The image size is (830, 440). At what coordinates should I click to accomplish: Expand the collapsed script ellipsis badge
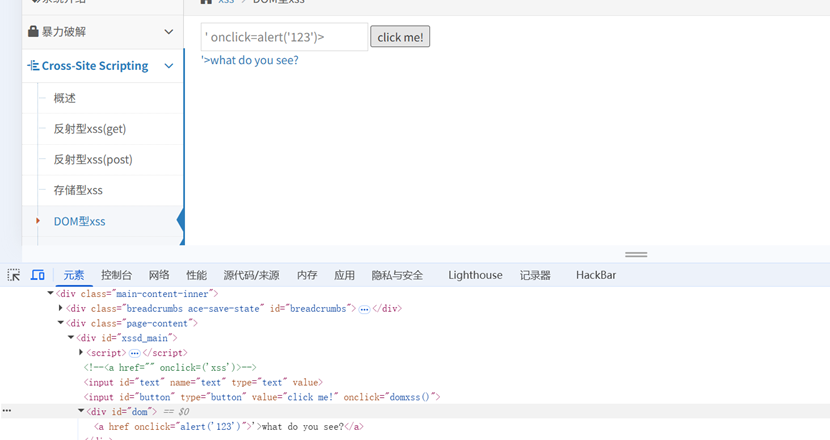click(134, 353)
